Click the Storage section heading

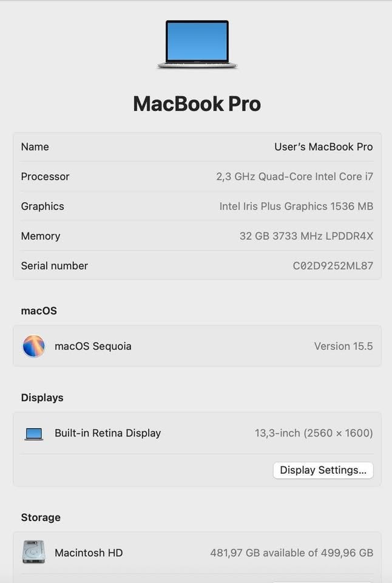tap(41, 517)
